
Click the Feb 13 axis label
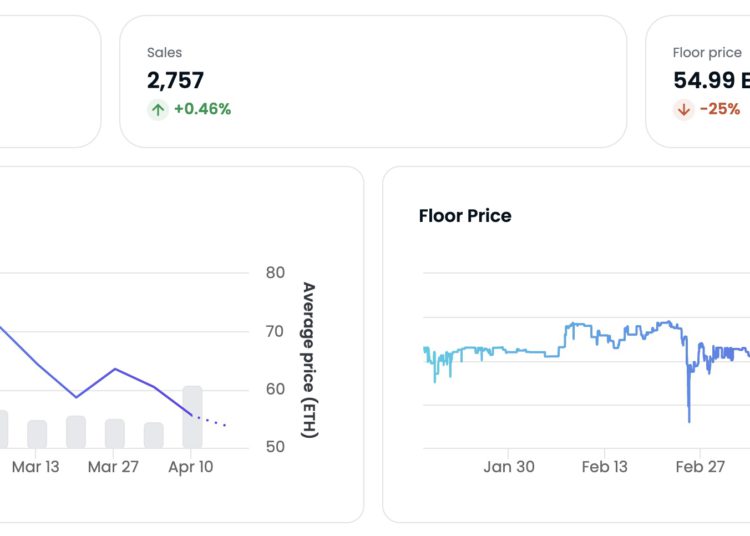point(605,467)
